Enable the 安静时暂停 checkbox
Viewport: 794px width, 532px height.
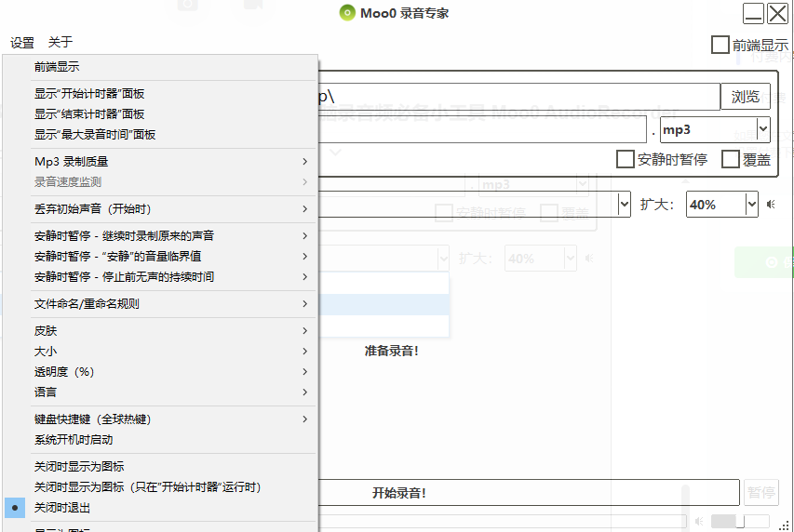pyautogui.click(x=626, y=159)
